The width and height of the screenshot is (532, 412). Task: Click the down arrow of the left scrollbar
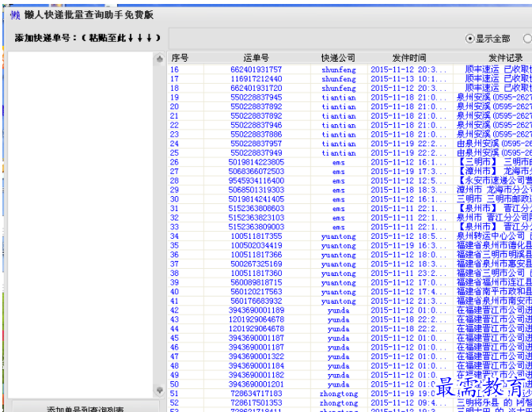159,391
